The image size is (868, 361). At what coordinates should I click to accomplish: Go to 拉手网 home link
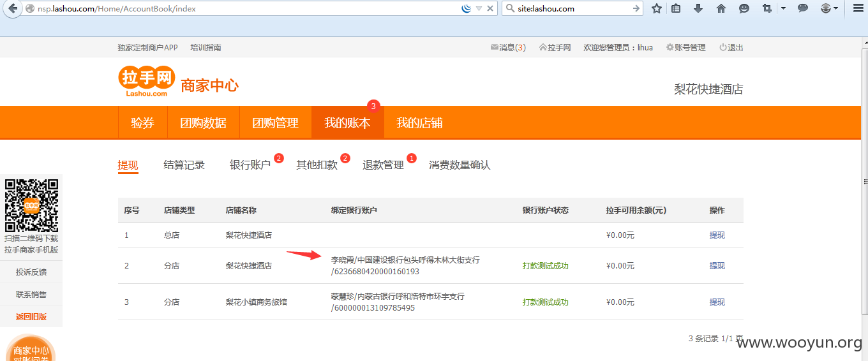point(555,48)
